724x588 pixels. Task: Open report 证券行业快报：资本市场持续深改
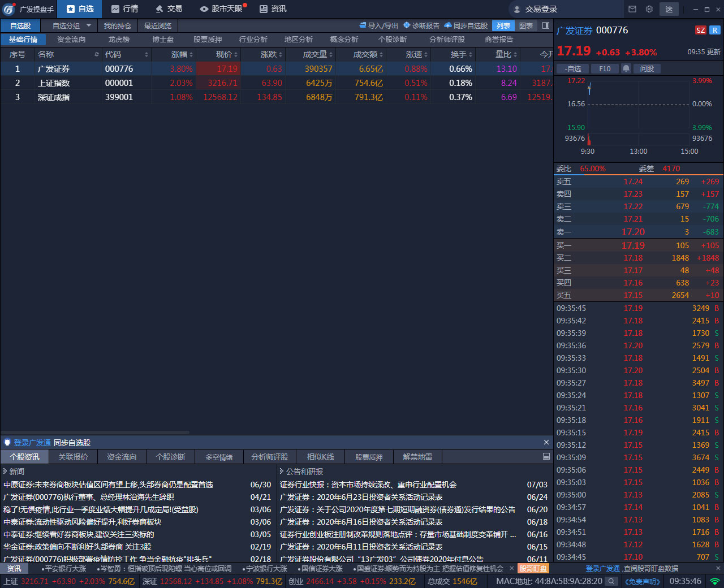pyautogui.click(x=368, y=485)
